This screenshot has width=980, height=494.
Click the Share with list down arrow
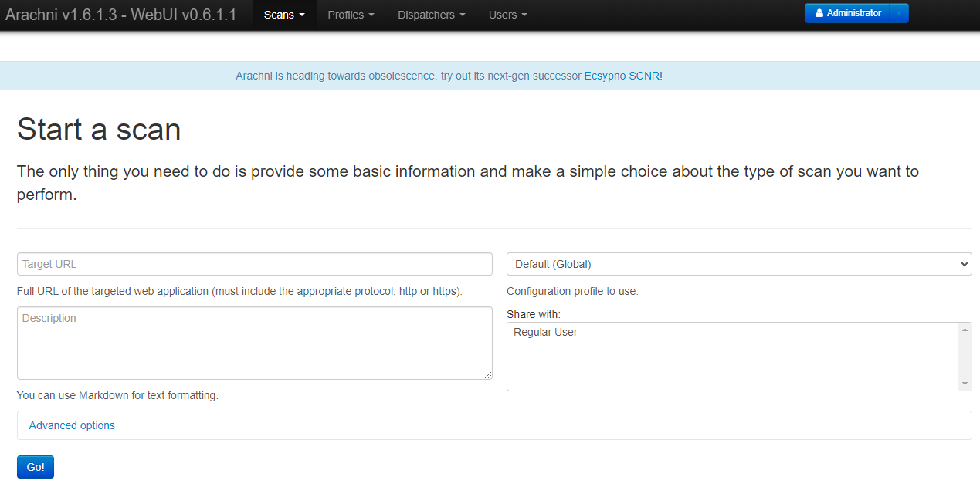965,384
